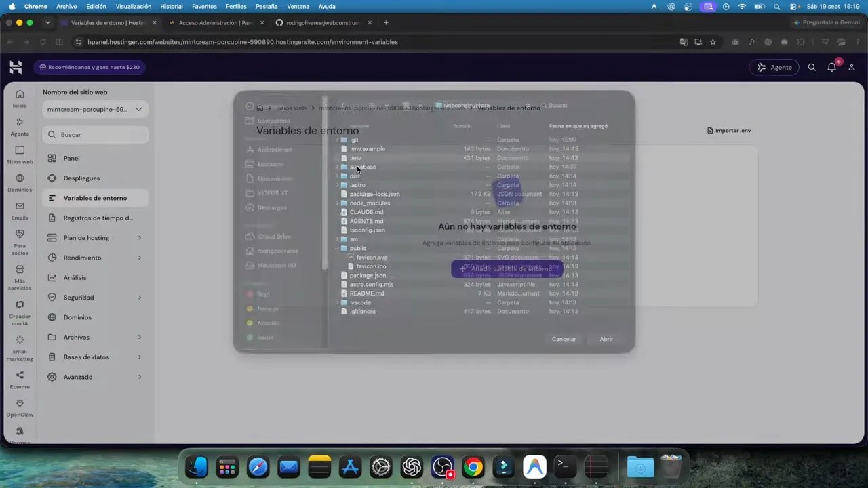Select the .env.example file row
868x488 pixels.
tap(484, 149)
